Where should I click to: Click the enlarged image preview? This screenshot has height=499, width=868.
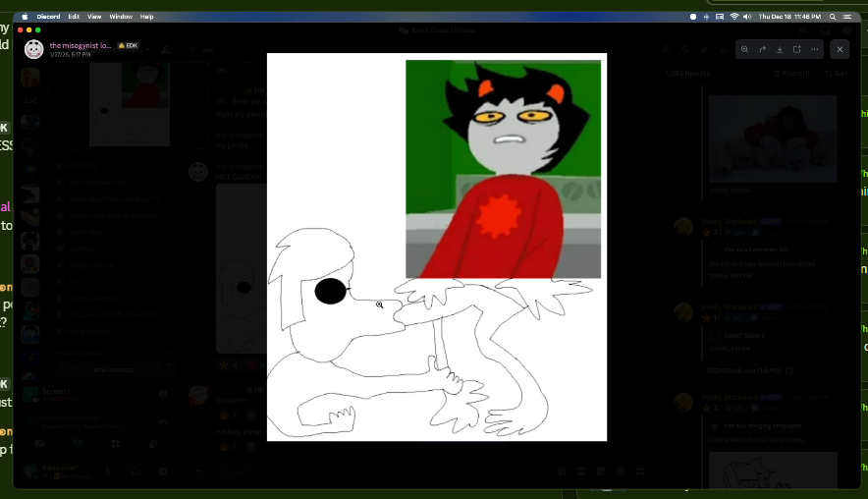point(437,247)
